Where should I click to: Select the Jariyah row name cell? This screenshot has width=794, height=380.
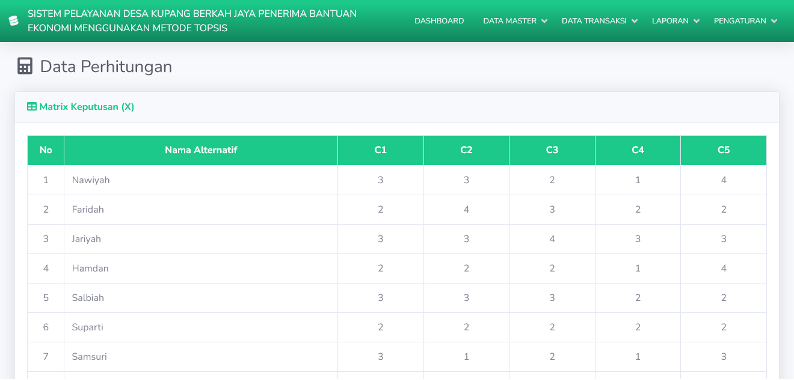pos(201,239)
